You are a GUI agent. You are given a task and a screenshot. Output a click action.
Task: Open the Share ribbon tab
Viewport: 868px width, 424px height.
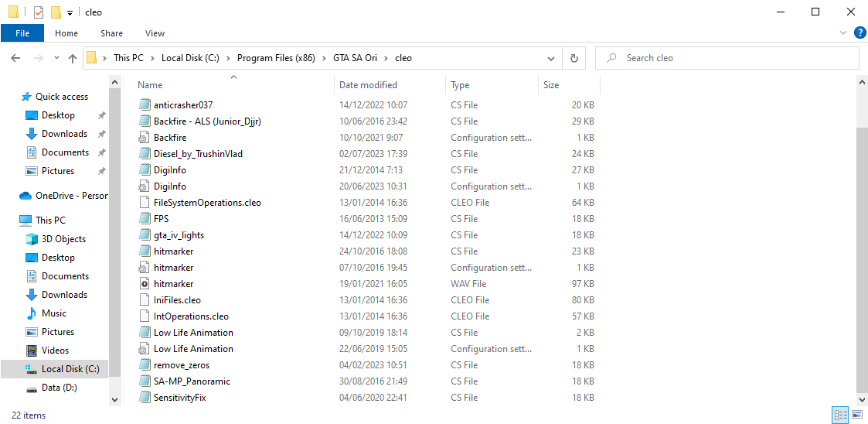point(112,33)
